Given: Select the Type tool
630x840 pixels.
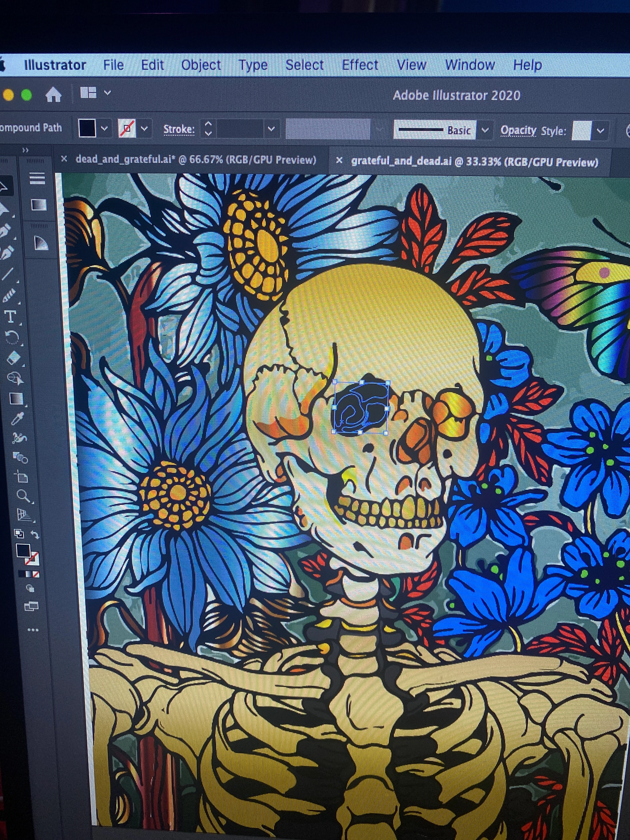Looking at the screenshot, I should click(x=10, y=316).
